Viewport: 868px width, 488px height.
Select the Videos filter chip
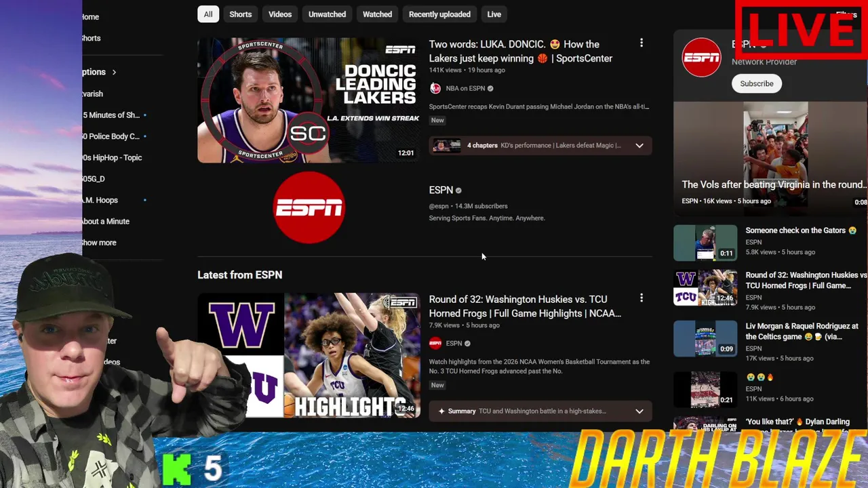click(x=280, y=14)
